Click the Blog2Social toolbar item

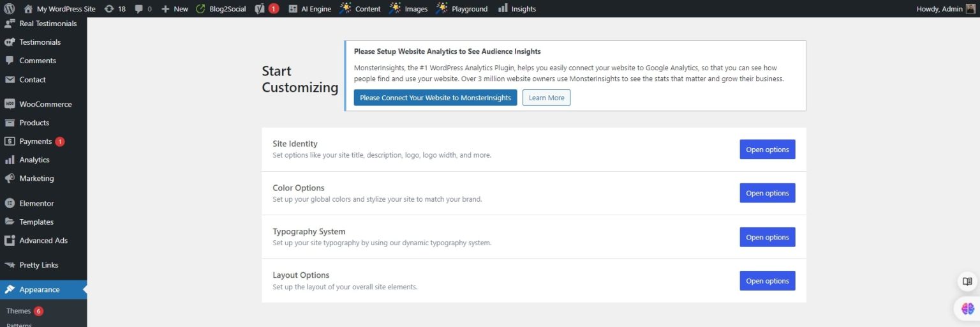tap(221, 9)
